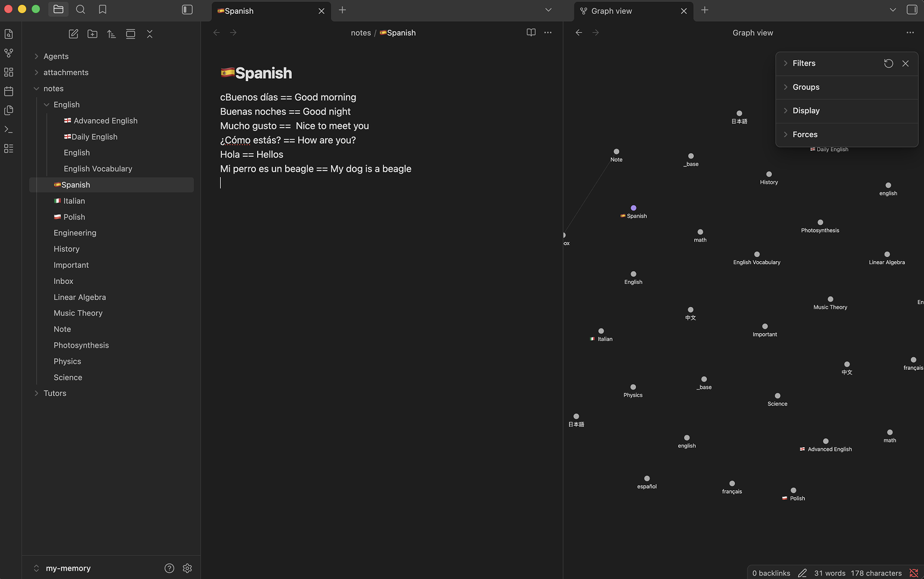
Task: Click the sync status icon
Action: (914, 573)
